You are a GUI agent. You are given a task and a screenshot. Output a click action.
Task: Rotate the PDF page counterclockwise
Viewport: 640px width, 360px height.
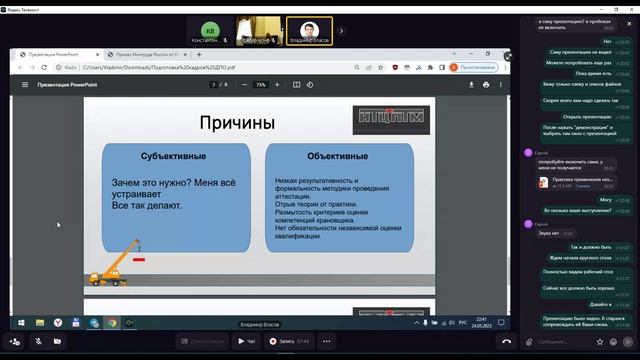point(310,84)
